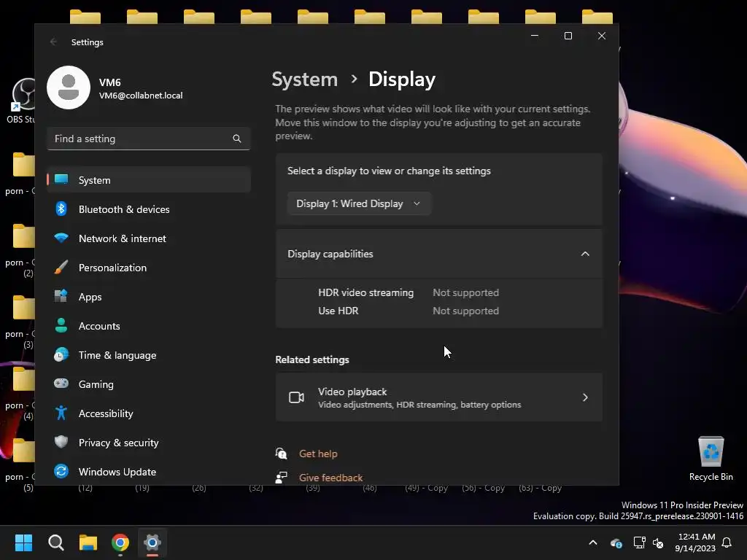Click the Get help link

click(318, 454)
